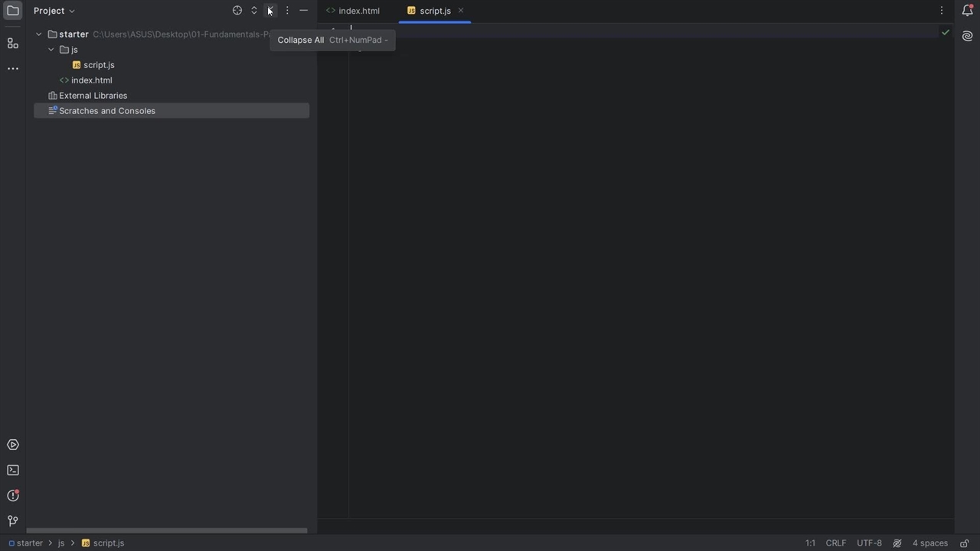Collapse the starter root folder chevron
This screenshot has height=551, width=980.
(39, 34)
